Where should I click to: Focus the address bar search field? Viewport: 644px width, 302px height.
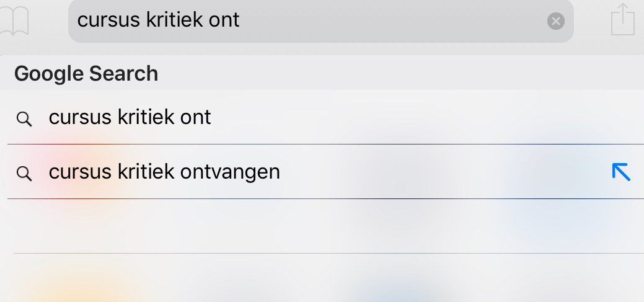point(321,20)
